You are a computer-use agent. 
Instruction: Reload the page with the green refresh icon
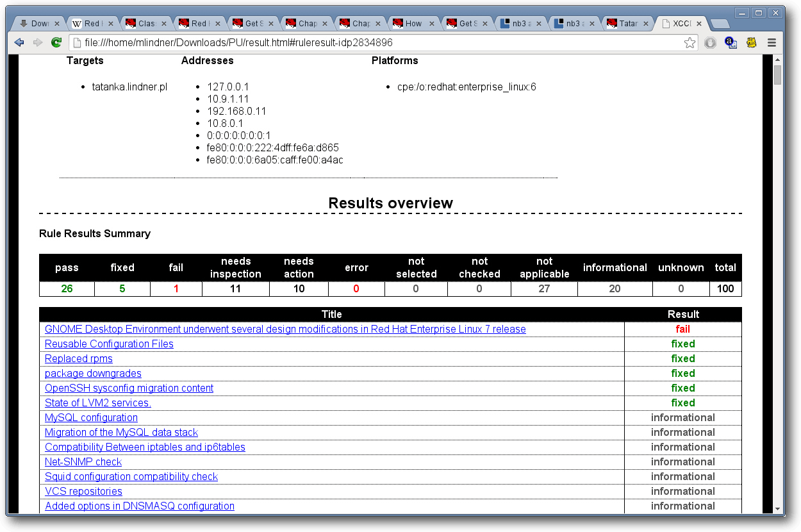(56, 42)
